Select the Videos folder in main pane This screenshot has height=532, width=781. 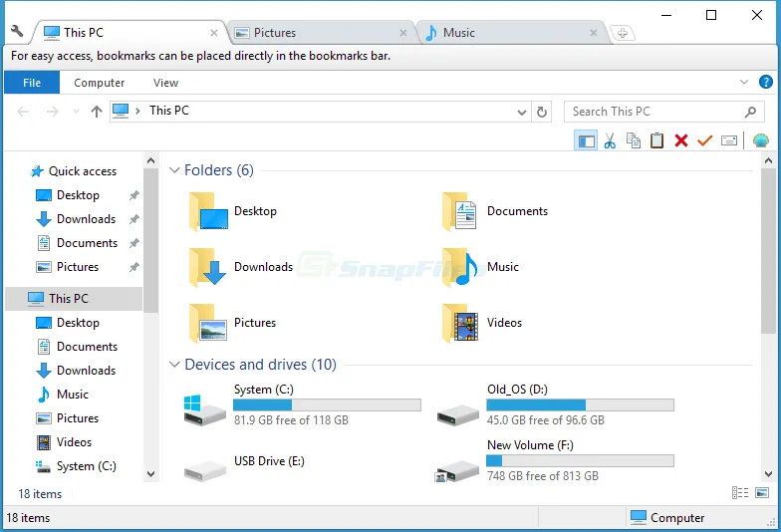coord(482,323)
